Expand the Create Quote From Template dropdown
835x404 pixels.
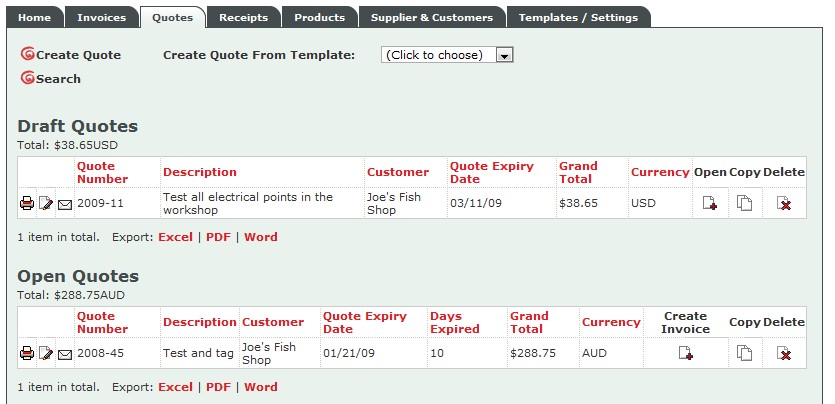(504, 55)
